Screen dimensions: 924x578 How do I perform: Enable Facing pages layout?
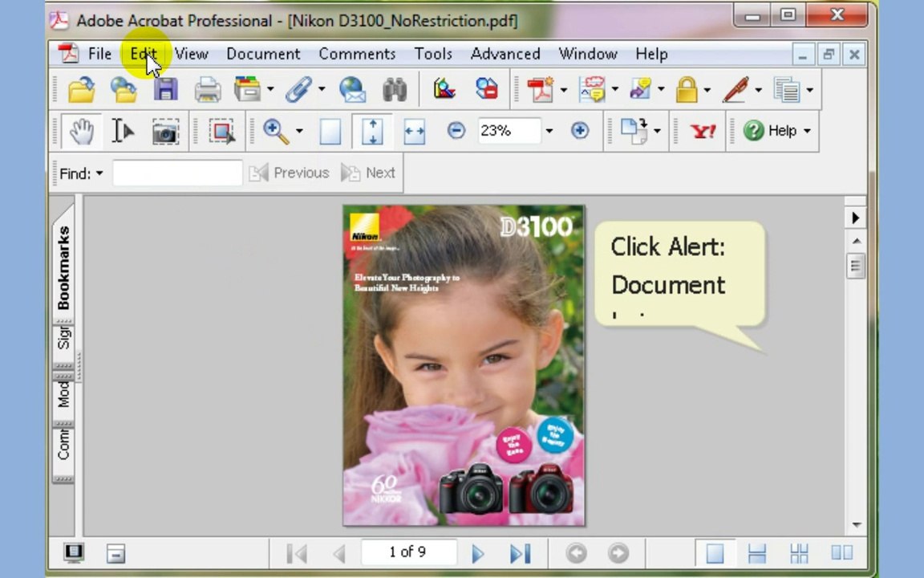pos(841,553)
